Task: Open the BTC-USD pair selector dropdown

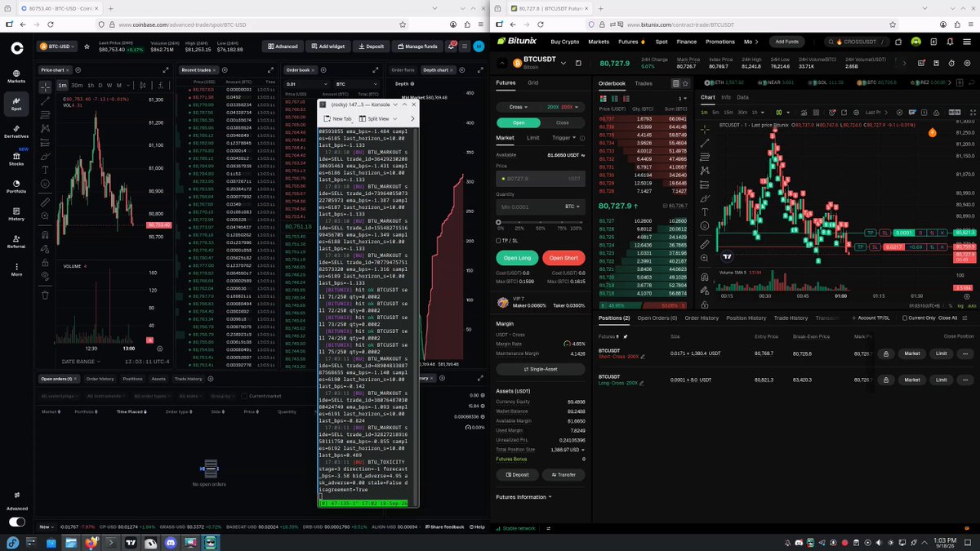Action: [56, 47]
